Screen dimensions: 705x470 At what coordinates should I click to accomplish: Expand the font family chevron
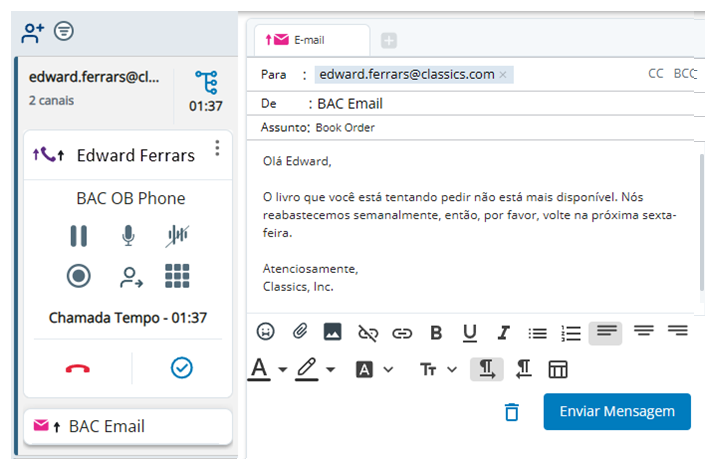388,370
